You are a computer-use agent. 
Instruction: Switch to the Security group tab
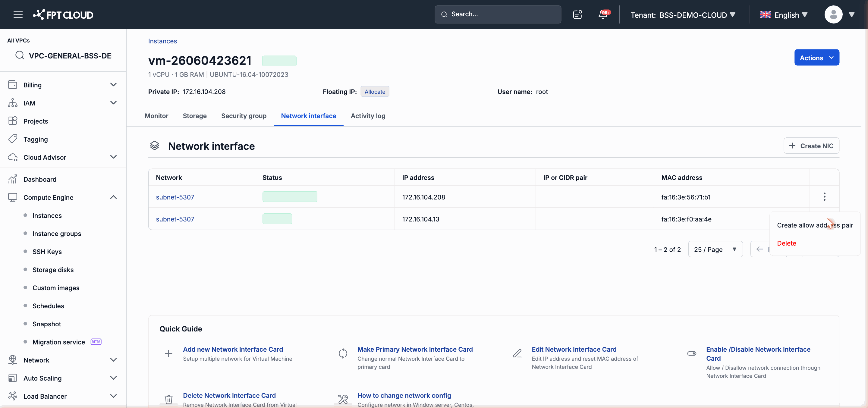coord(244,116)
